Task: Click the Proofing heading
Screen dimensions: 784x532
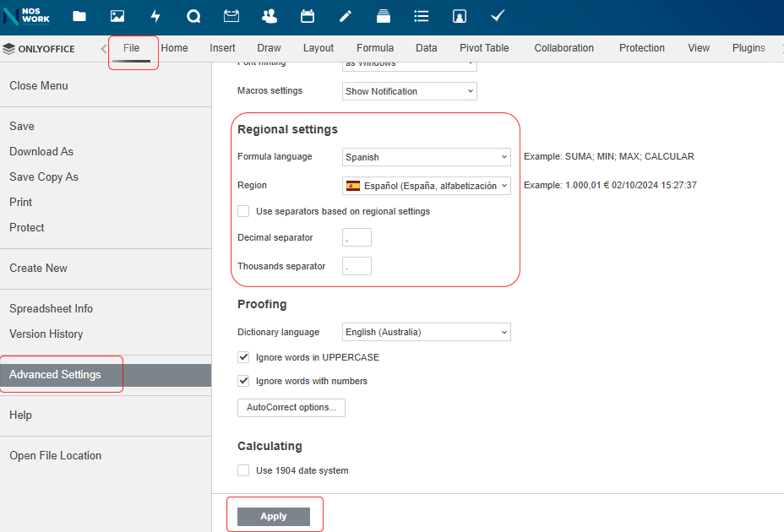Action: point(262,305)
